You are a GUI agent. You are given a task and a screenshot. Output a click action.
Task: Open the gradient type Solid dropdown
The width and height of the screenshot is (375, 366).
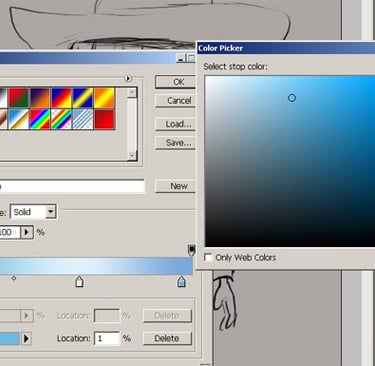(x=50, y=212)
